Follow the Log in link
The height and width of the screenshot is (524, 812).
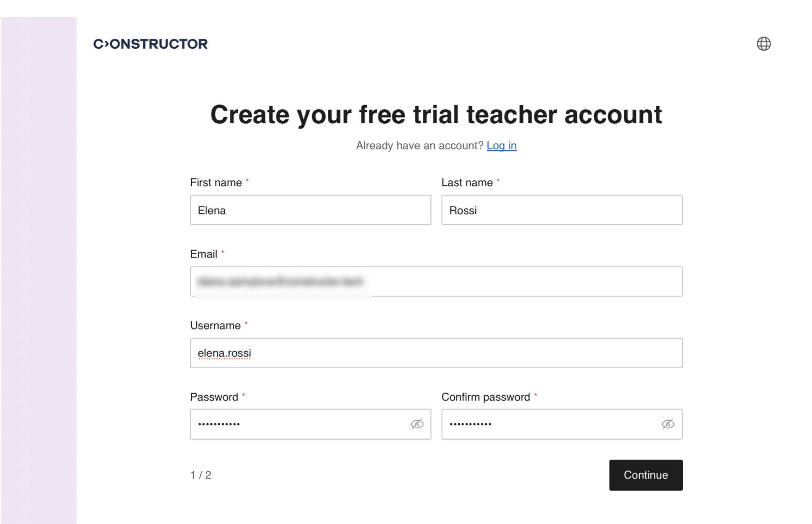click(501, 146)
